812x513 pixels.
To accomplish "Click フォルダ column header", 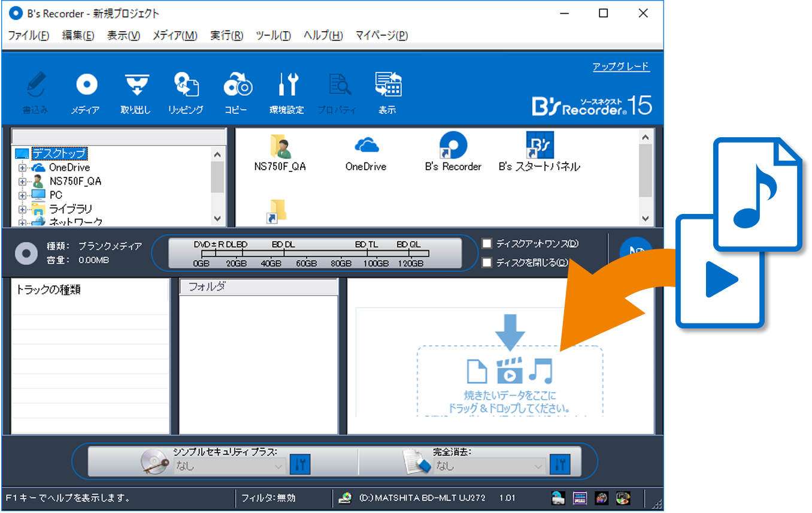I will click(x=259, y=287).
